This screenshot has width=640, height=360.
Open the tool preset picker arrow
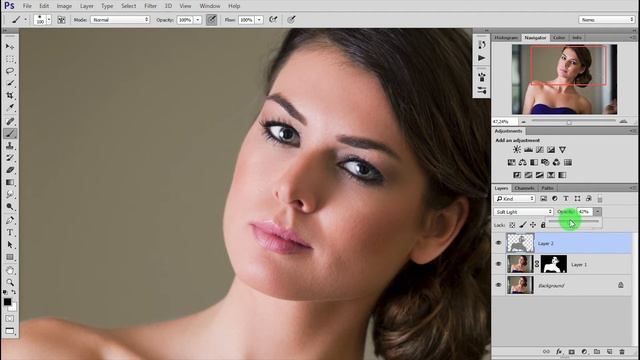tap(26, 20)
